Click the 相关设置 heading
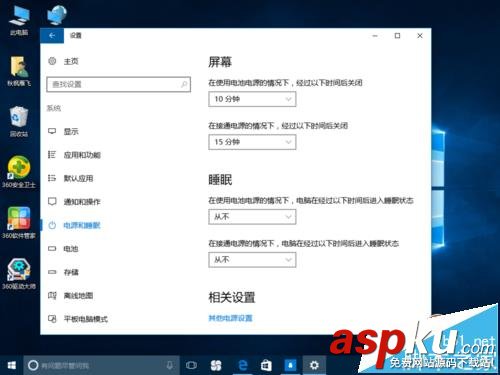Screen dimensions: 500x375 click(232, 297)
